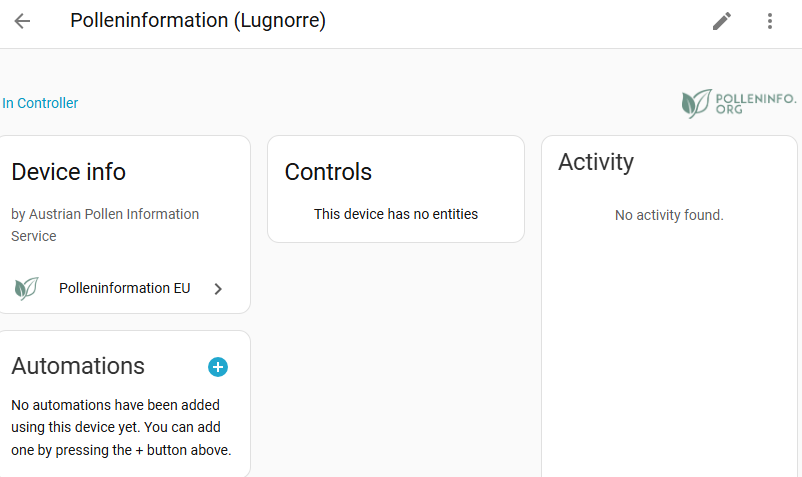Open the In Controller link
Image resolution: width=802 pixels, height=477 pixels.
point(40,103)
